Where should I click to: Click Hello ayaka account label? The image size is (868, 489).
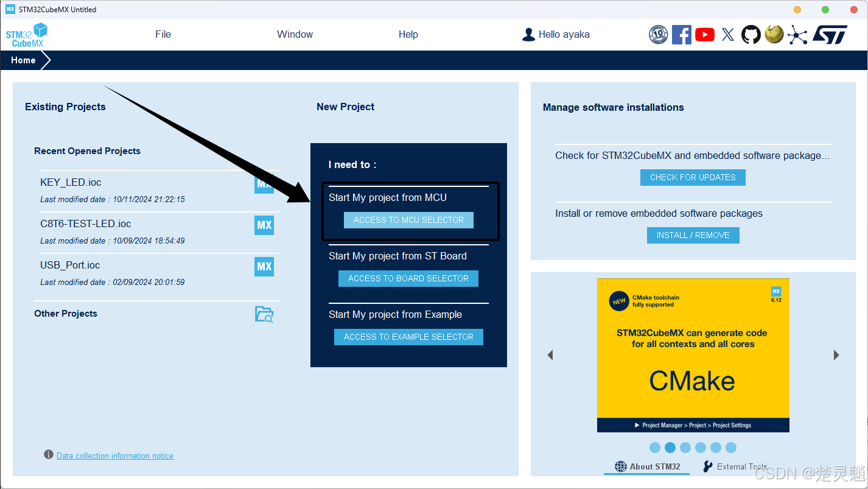[564, 35]
